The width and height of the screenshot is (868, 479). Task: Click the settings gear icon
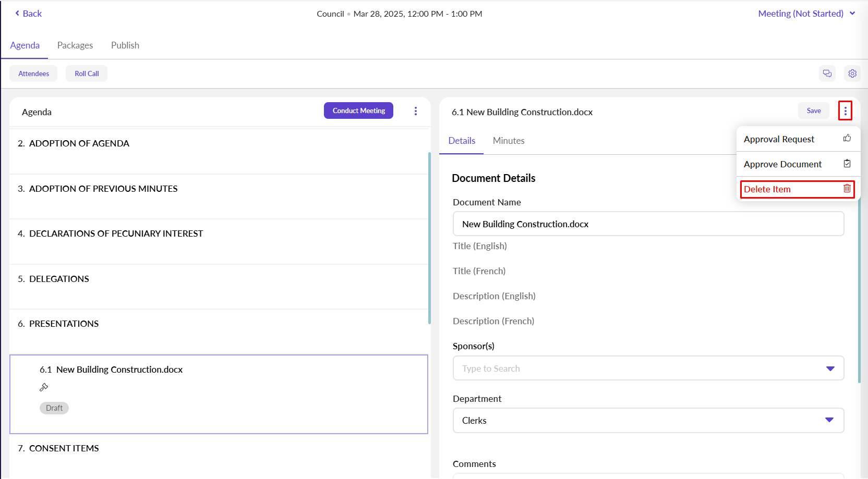click(x=852, y=73)
